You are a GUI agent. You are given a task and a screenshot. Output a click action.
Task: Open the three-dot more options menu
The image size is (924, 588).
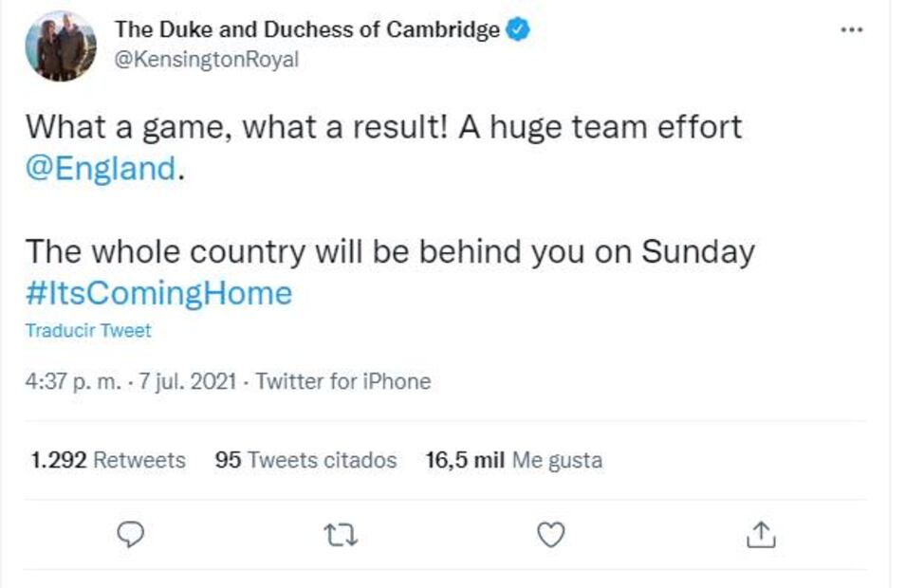(x=852, y=30)
